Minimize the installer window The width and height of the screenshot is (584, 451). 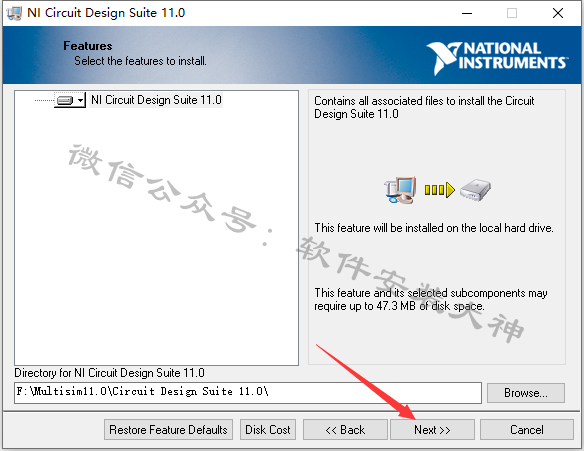(x=467, y=13)
